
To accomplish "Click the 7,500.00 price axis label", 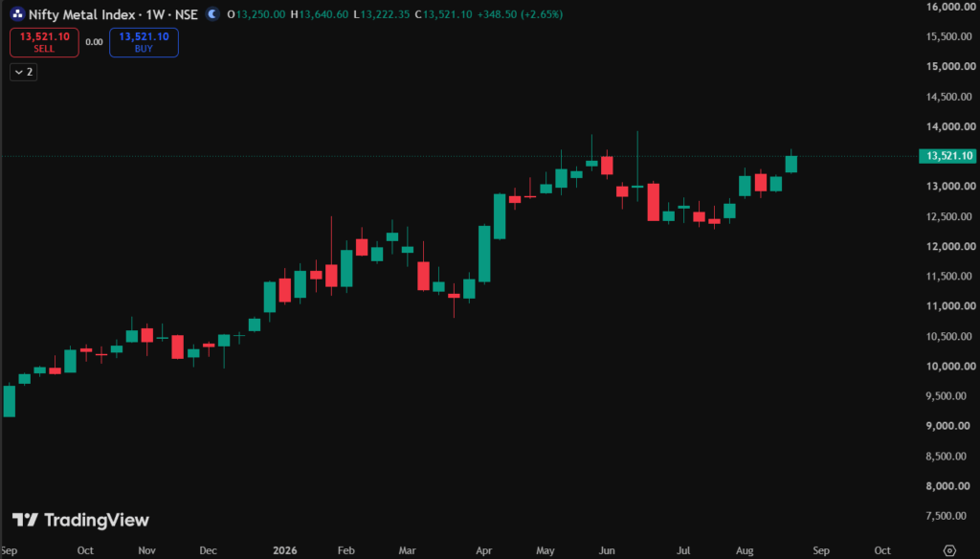I will click(x=947, y=516).
